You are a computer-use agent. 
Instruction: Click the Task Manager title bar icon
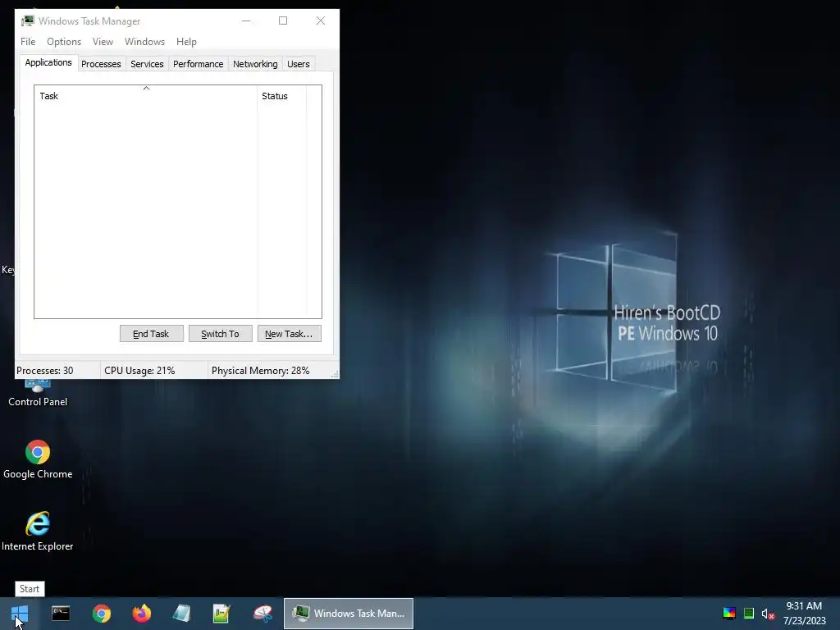click(27, 21)
